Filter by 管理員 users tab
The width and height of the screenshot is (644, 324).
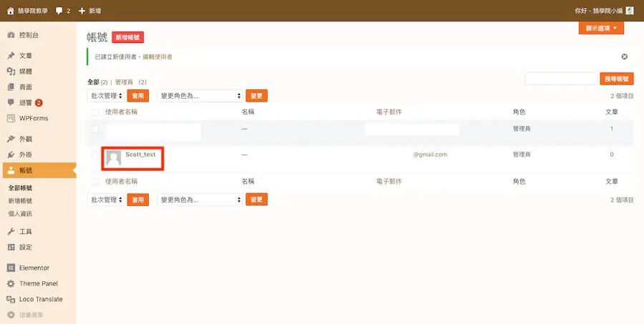pos(124,82)
